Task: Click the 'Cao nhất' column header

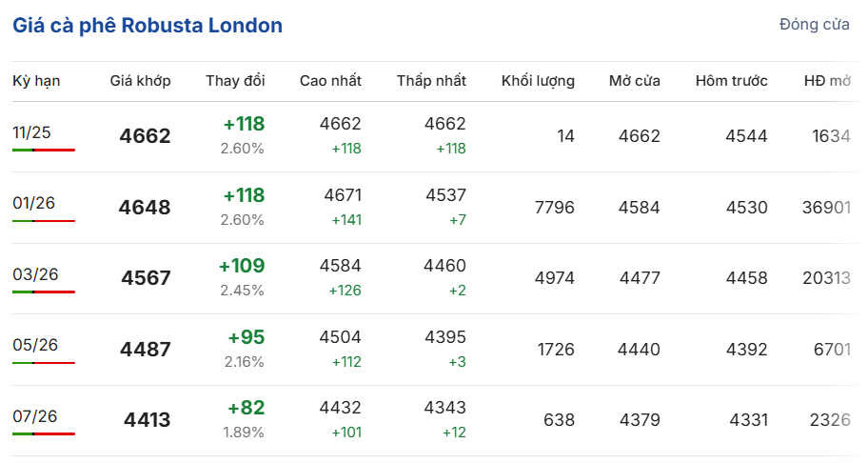Action: pos(330,81)
